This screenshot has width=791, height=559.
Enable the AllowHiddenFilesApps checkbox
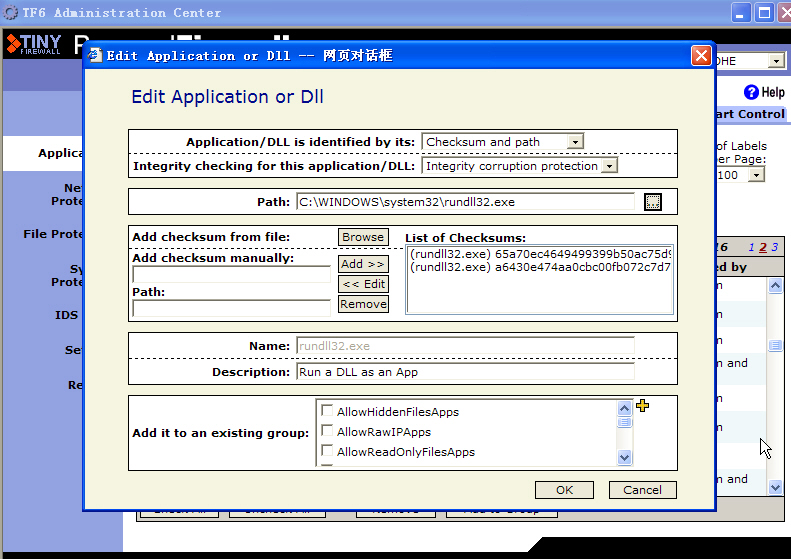[327, 411]
